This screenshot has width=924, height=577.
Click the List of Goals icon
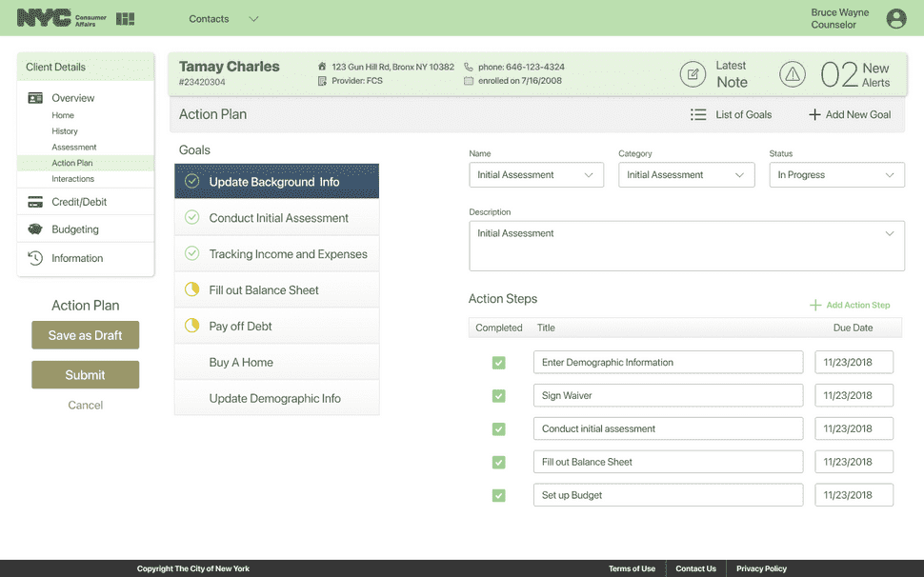[x=699, y=114]
